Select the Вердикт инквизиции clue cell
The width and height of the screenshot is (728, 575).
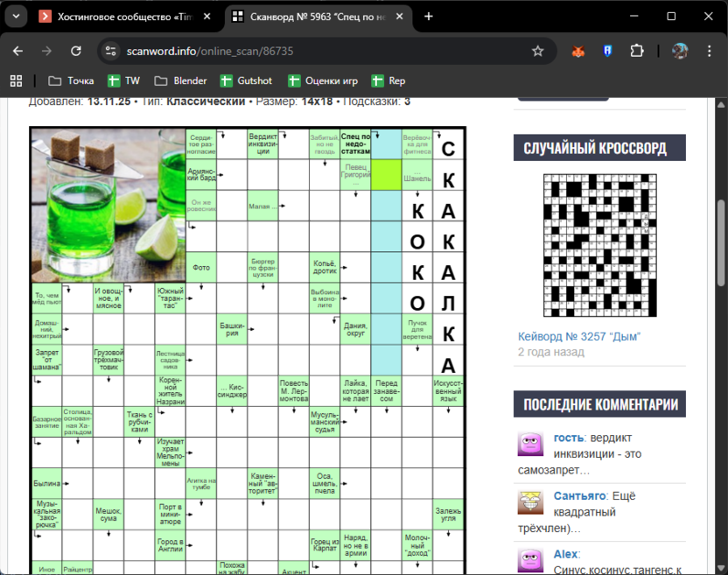pos(262,144)
